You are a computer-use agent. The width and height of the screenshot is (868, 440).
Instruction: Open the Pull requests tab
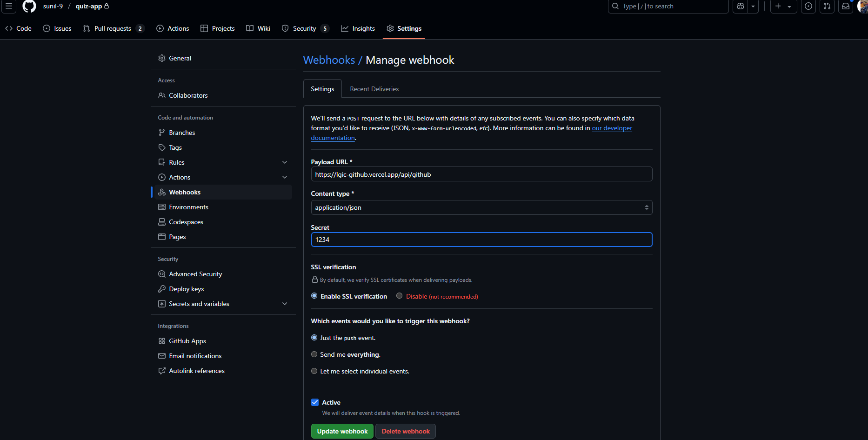(x=114, y=28)
